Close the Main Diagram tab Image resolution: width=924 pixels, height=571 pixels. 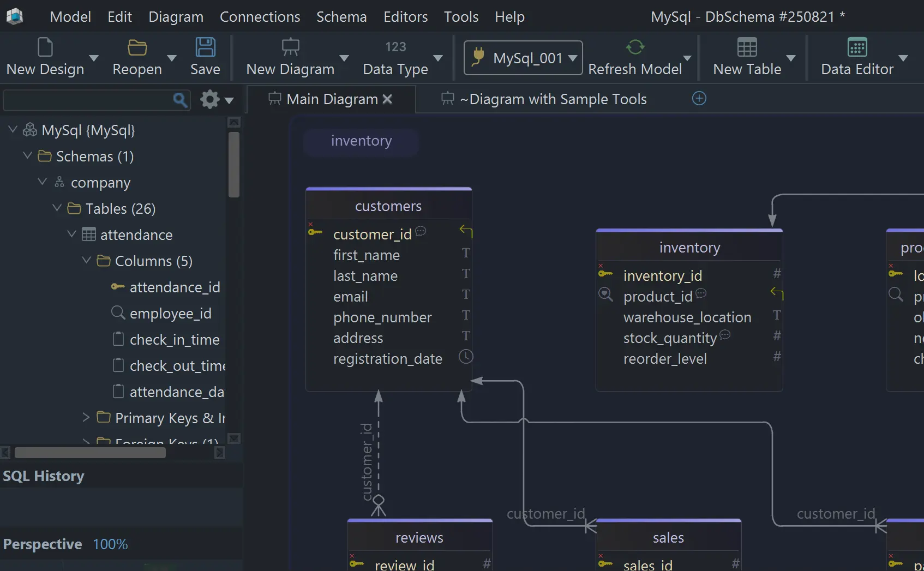point(387,99)
